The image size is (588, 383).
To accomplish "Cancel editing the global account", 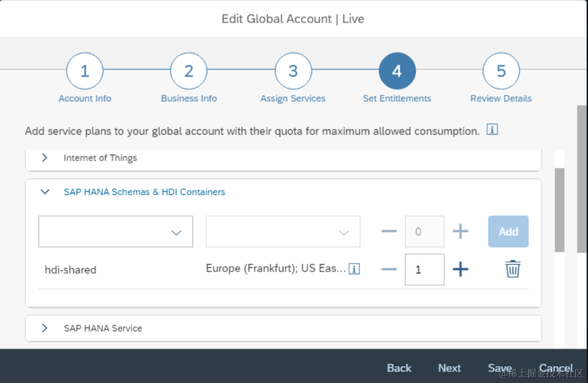I will 556,368.
